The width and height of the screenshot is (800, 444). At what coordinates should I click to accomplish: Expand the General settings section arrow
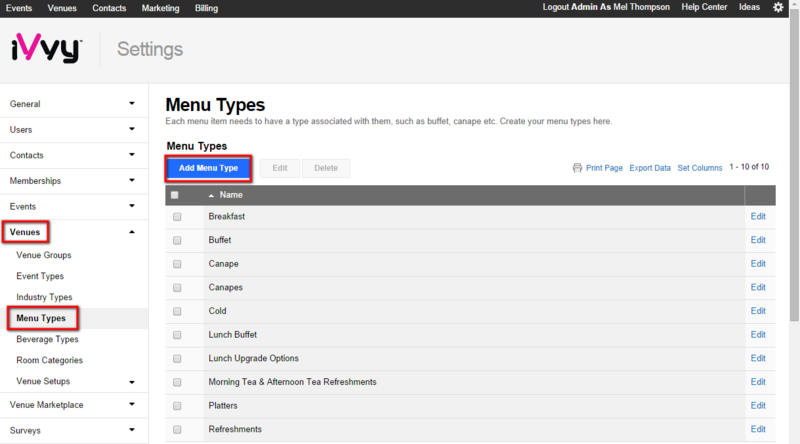(x=132, y=104)
